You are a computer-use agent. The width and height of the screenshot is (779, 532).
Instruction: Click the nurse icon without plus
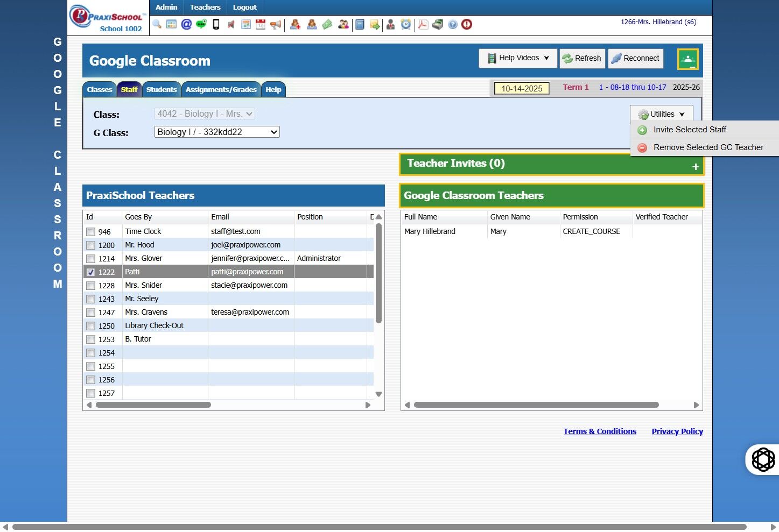[312, 24]
